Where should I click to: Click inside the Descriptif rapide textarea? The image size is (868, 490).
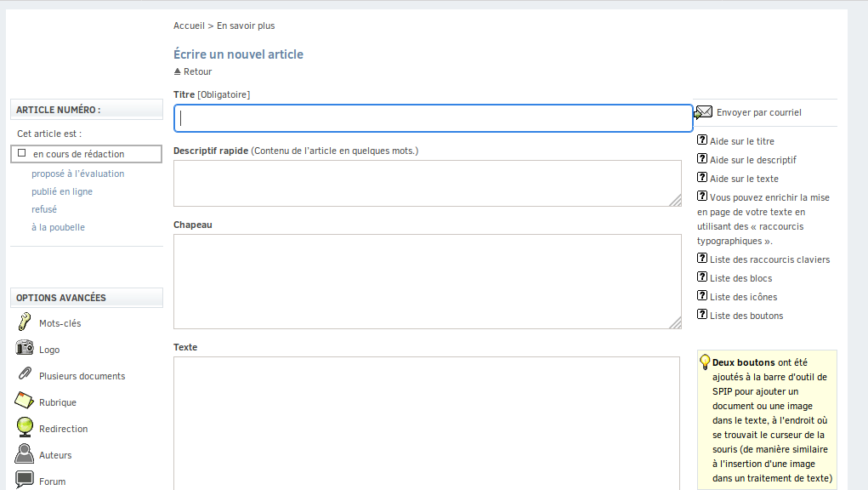click(428, 183)
